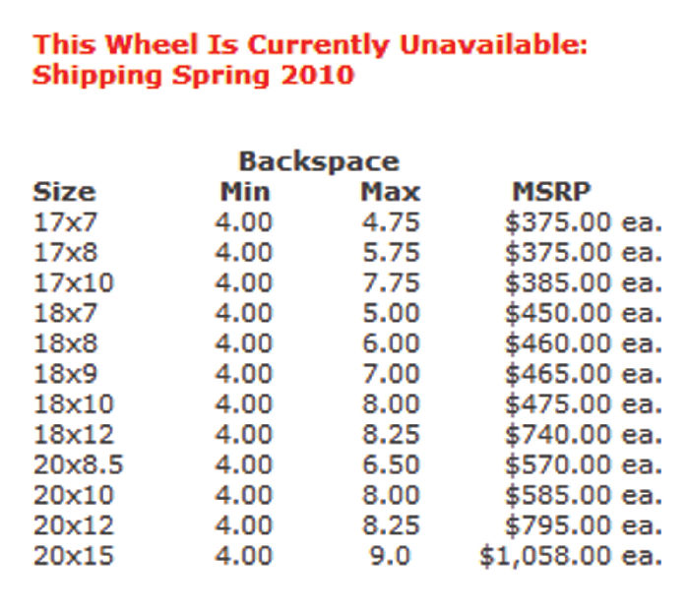Image resolution: width=689 pixels, height=616 pixels.
Task: Click the 9.0 max backspace value
Action: click(390, 555)
